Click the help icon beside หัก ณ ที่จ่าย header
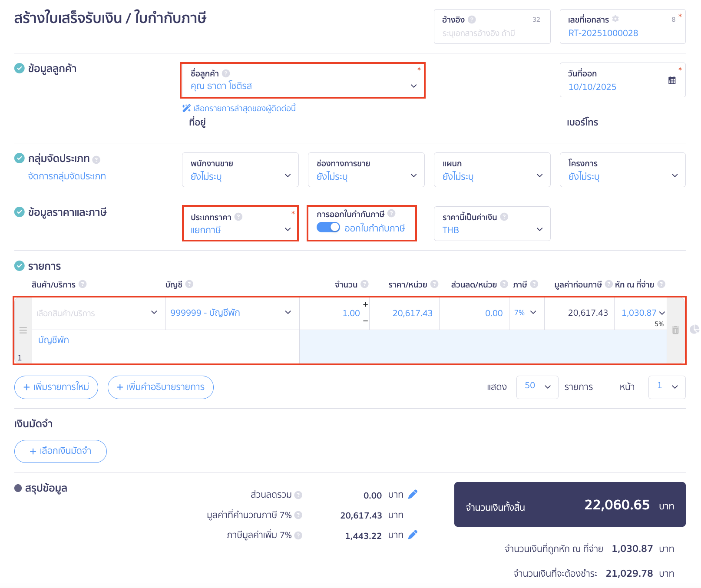The height and width of the screenshot is (588, 701). (661, 284)
